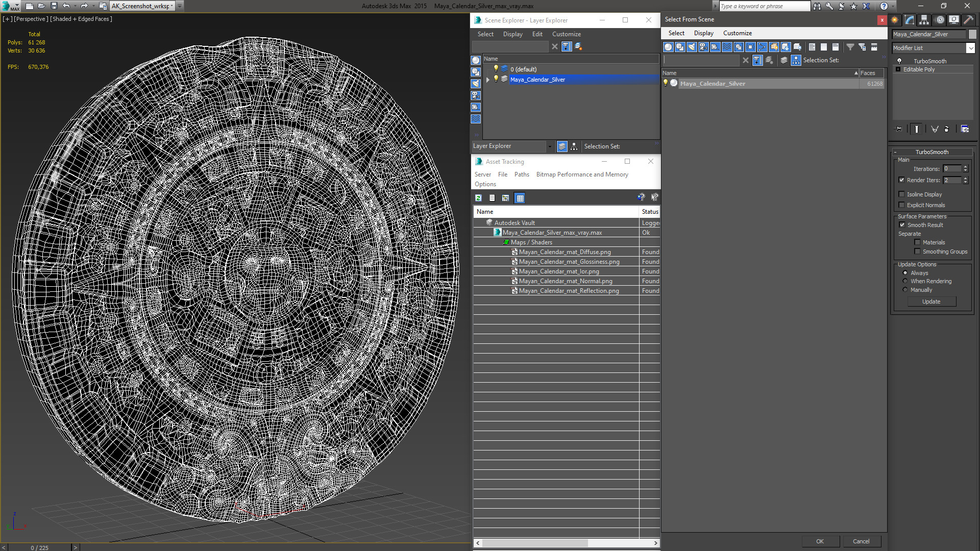Increase Render Iters spinner value
The height and width of the screenshot is (551, 980).
click(x=965, y=178)
